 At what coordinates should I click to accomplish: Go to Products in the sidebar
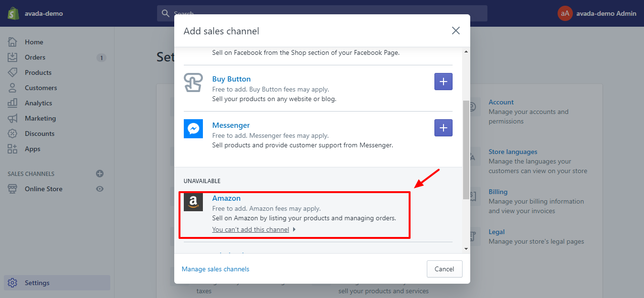[x=38, y=72]
